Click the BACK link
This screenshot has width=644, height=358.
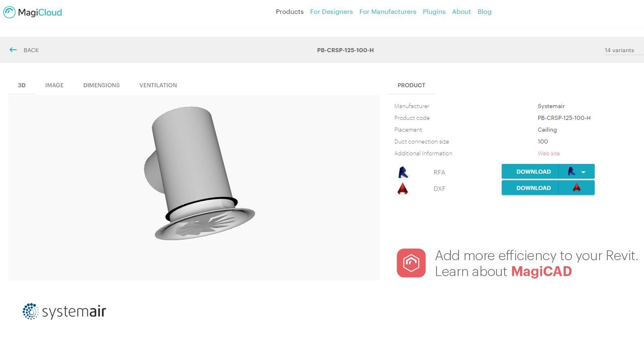31,50
